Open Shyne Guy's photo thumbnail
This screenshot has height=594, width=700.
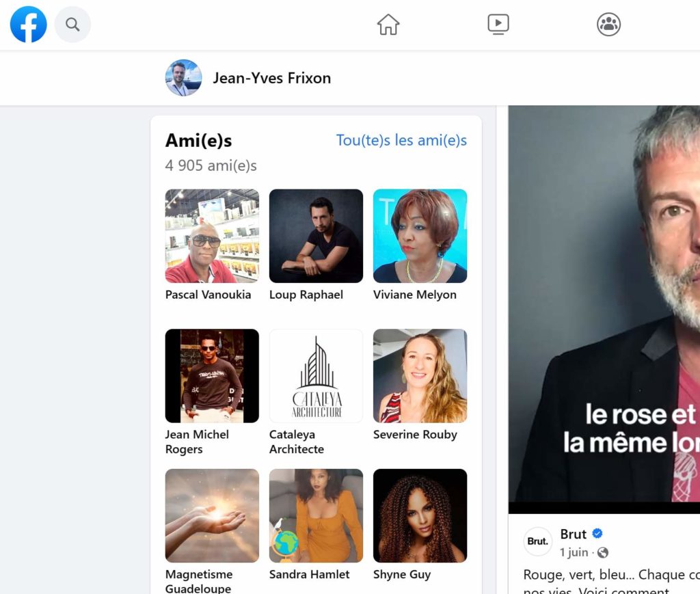[x=420, y=515]
